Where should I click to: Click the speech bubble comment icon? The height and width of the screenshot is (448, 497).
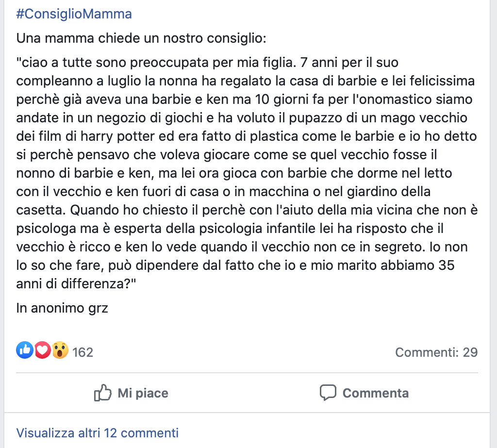click(x=328, y=393)
